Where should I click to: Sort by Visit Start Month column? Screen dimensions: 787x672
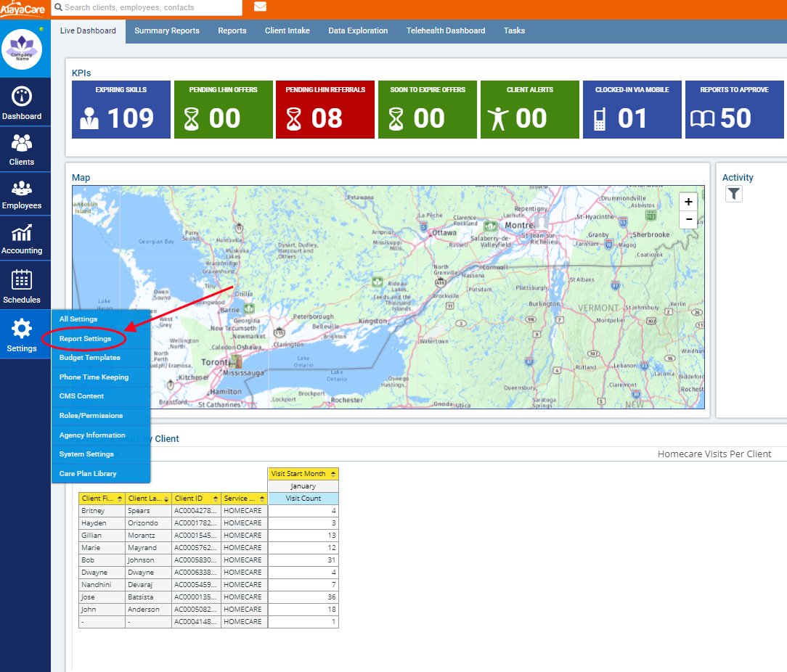point(333,474)
